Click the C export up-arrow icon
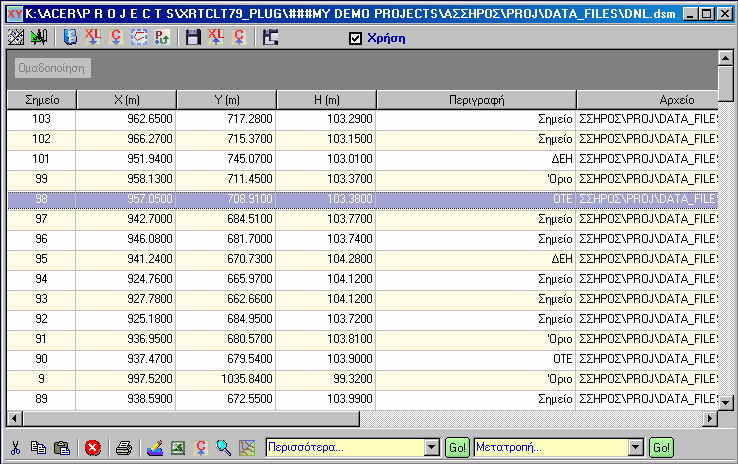Screen dimensions: 738x464 click(x=239, y=37)
